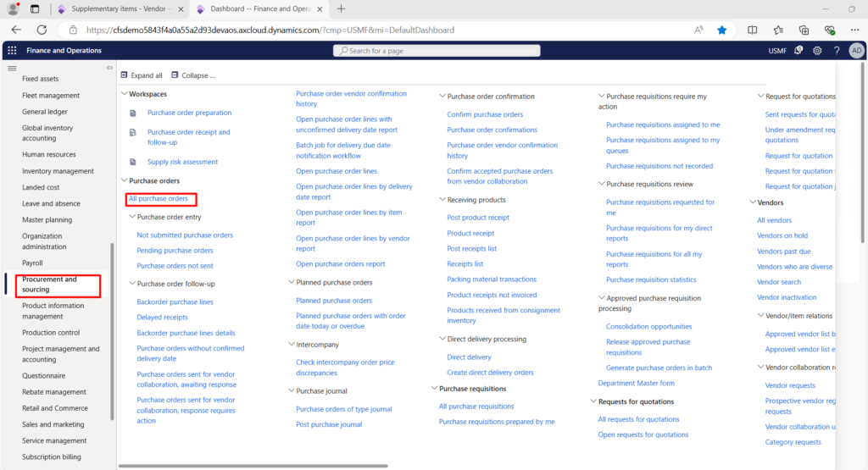Open Pending purchase orders link
The image size is (868, 470).
click(175, 251)
